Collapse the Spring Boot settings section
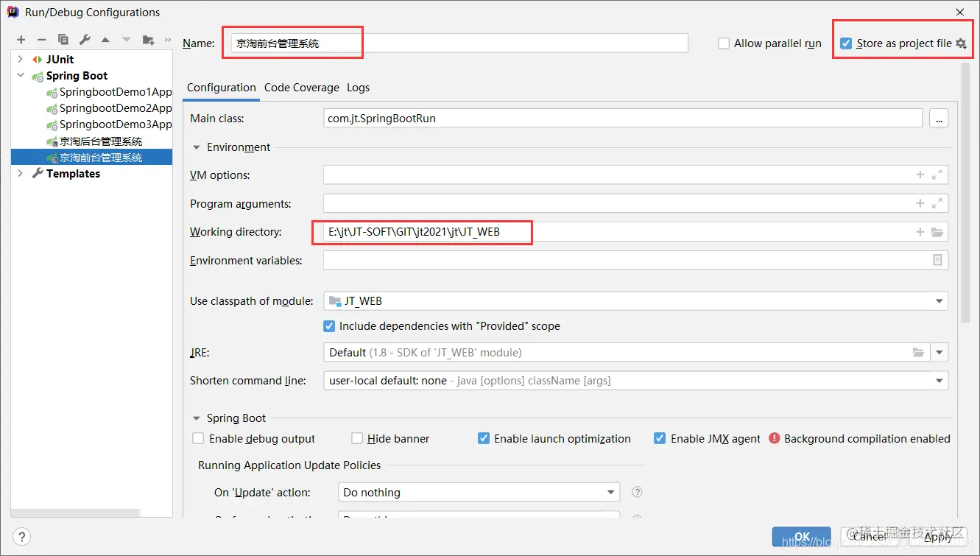Image resolution: width=980 pixels, height=556 pixels. (x=197, y=418)
